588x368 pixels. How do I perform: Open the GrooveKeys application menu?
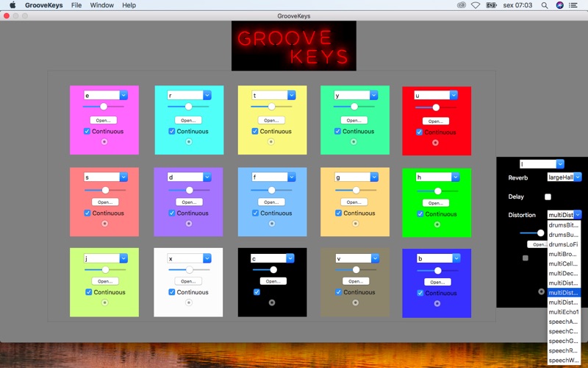click(x=44, y=5)
